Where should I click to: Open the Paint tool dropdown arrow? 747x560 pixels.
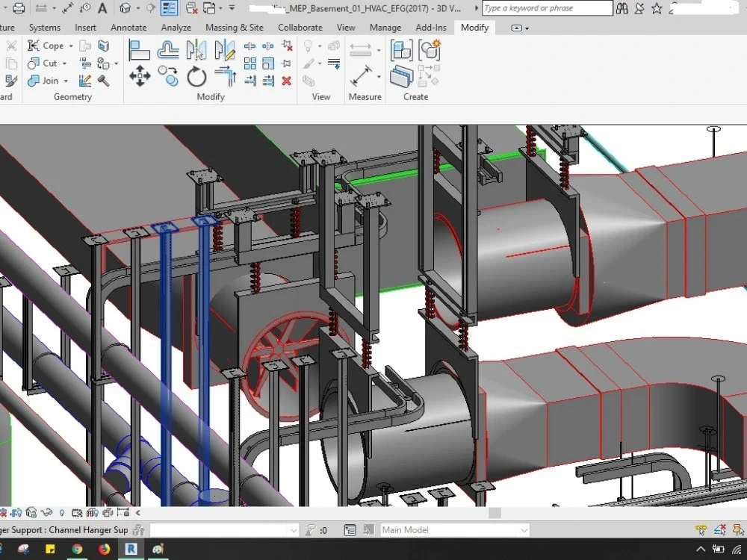click(116, 63)
